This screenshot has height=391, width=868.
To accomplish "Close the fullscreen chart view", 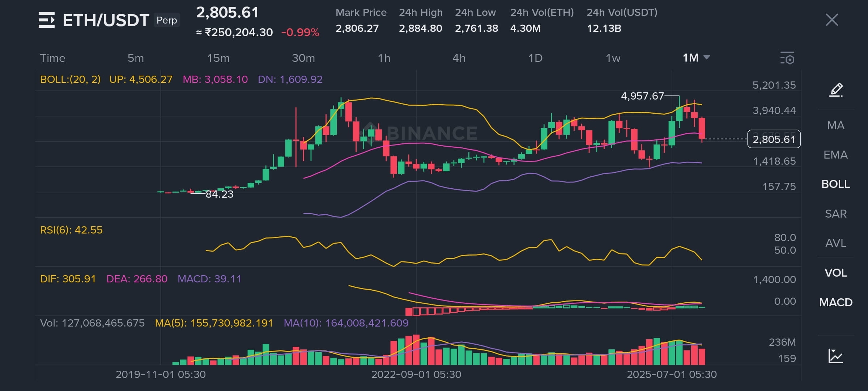I will (x=831, y=20).
